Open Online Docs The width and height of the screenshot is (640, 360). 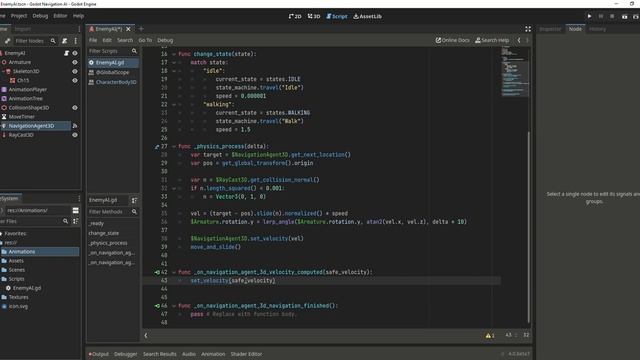point(453,40)
